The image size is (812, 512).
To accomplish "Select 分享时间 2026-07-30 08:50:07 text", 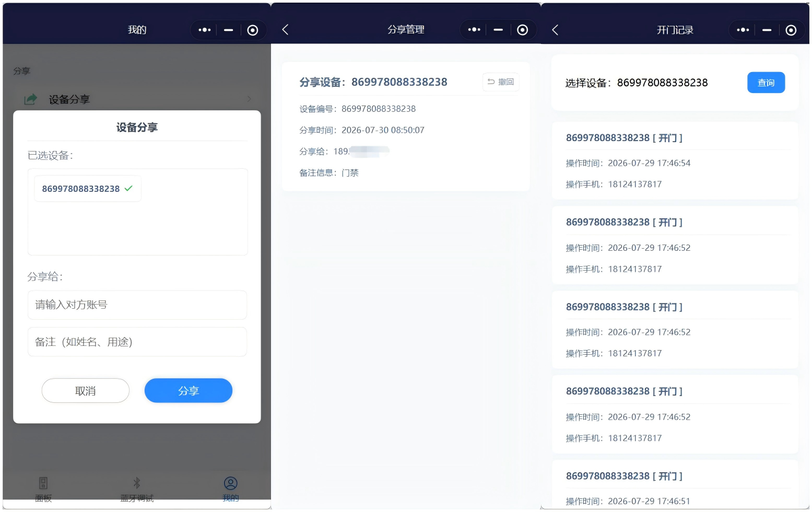I will [x=362, y=130].
